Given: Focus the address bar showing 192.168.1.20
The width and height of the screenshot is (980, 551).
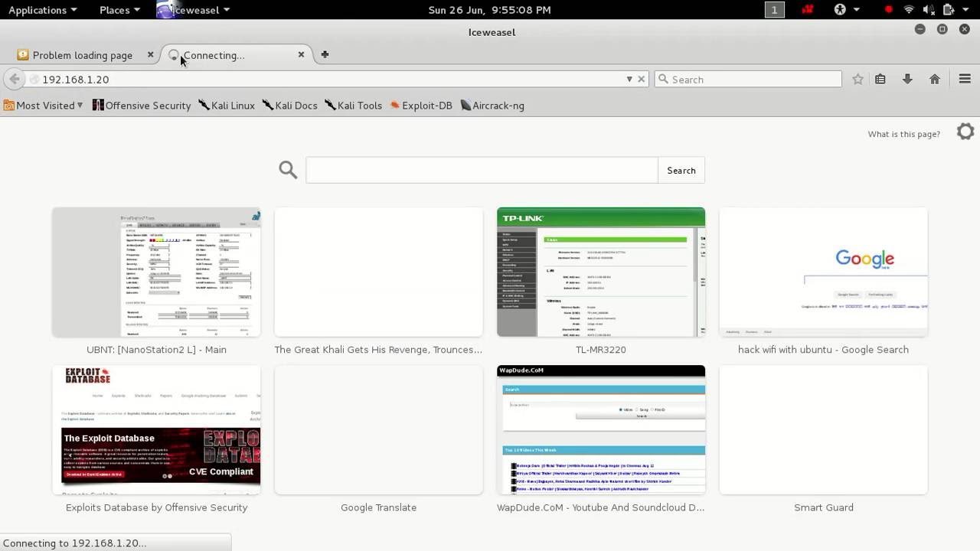Looking at the screenshot, I should (x=329, y=80).
